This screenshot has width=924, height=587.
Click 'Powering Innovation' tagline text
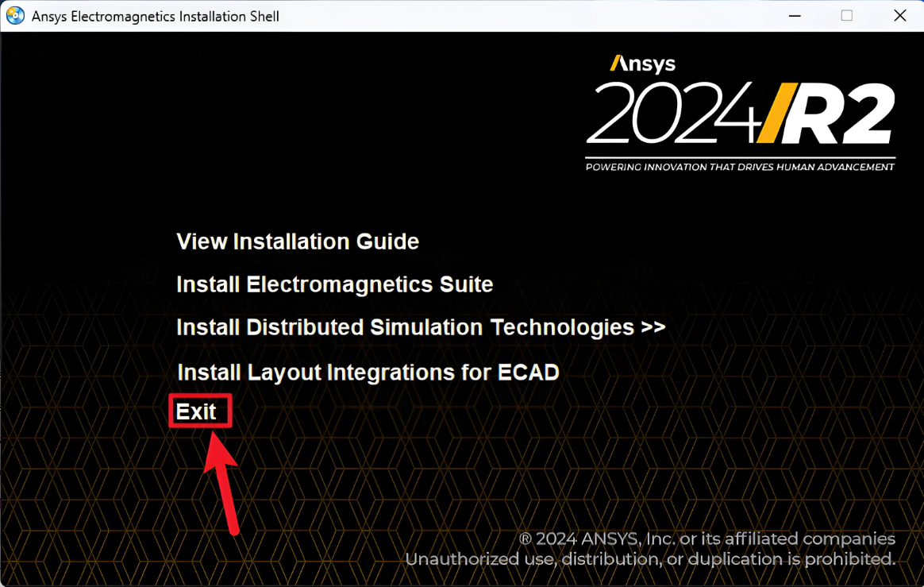point(740,167)
